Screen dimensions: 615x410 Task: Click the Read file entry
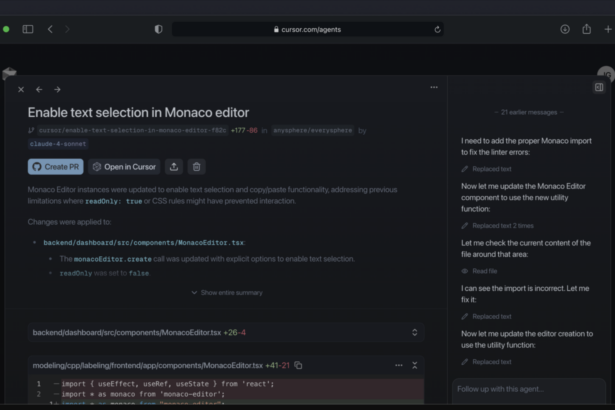pyautogui.click(x=485, y=271)
